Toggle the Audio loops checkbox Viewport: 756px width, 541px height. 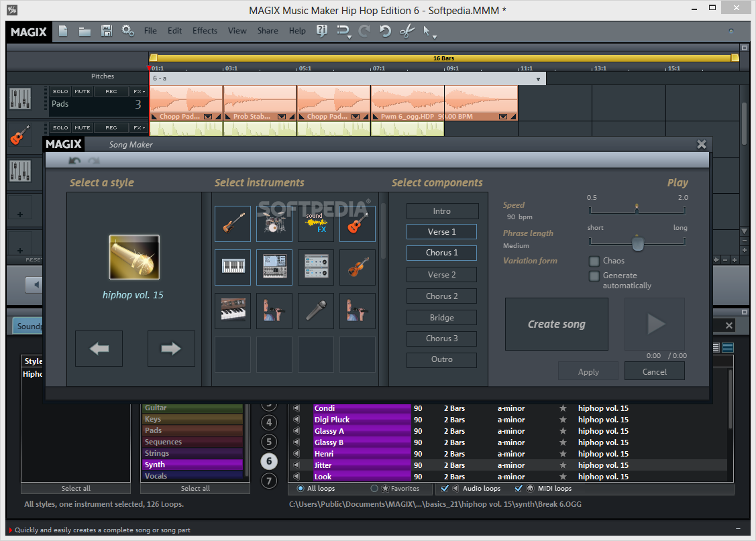[445, 489]
